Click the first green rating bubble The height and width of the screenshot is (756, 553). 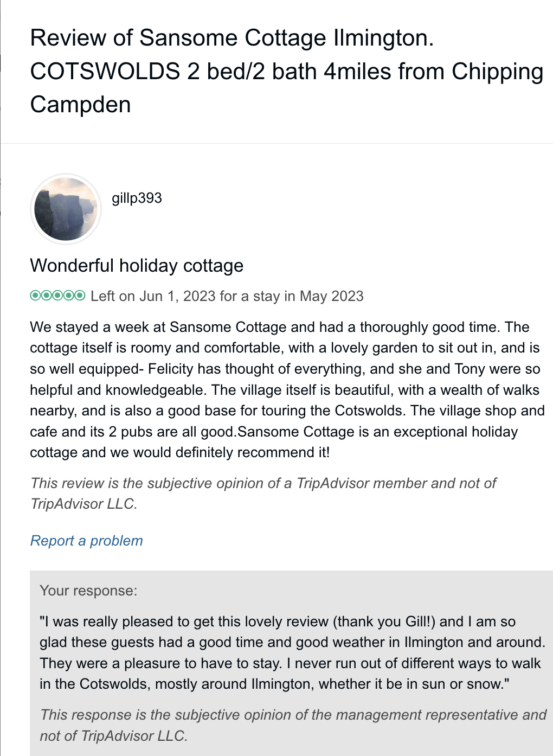[x=36, y=296]
